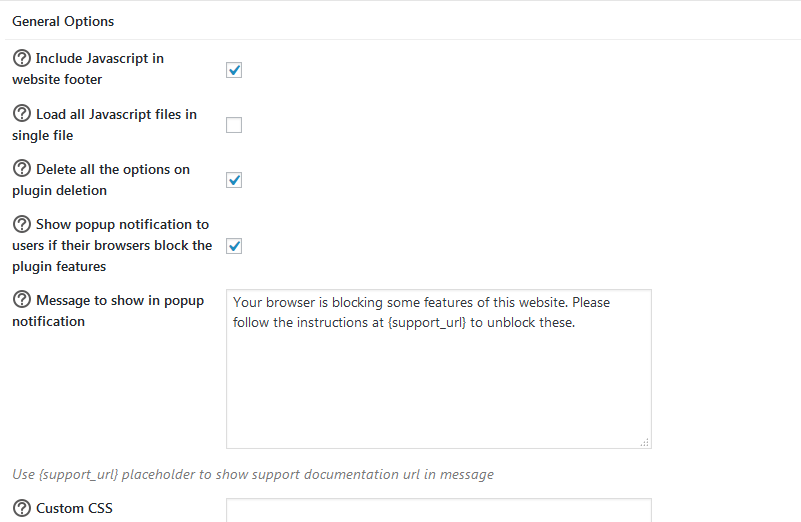Open help icon for Load all Javascript files
This screenshot has width=801, height=522.
click(x=22, y=115)
